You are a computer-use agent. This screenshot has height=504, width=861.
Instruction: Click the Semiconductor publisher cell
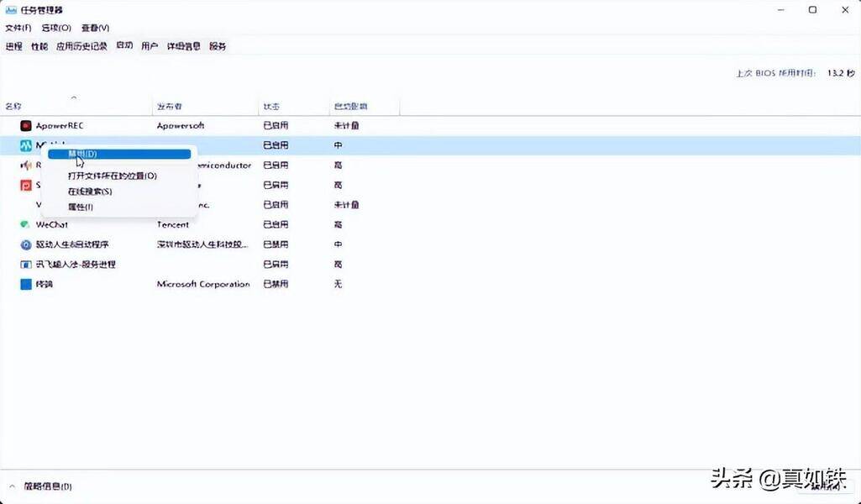[224, 165]
